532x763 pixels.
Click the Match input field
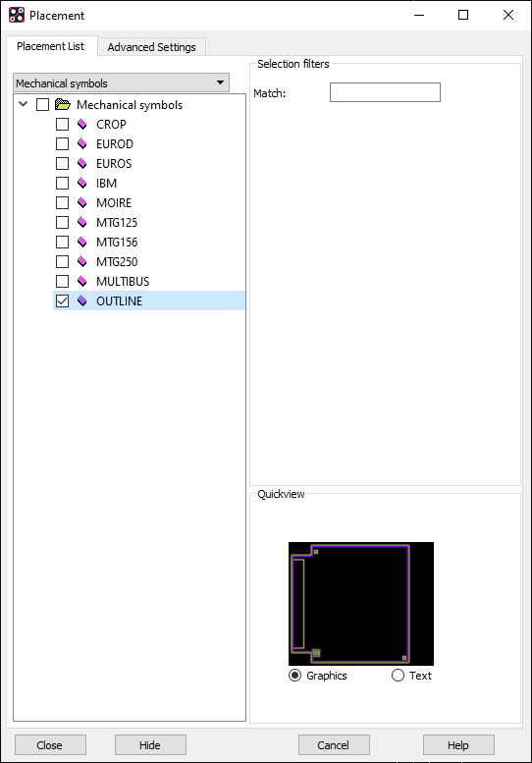pyautogui.click(x=385, y=92)
